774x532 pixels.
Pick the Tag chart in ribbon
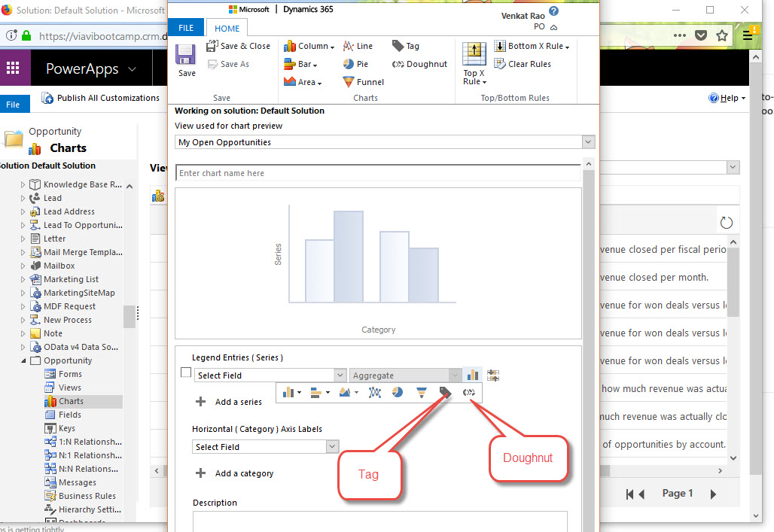(406, 46)
